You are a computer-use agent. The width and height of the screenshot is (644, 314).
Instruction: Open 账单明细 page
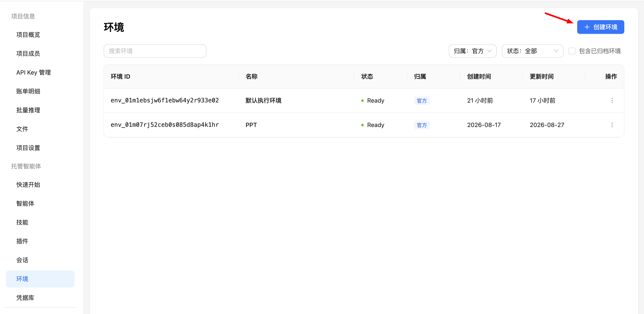pos(28,91)
